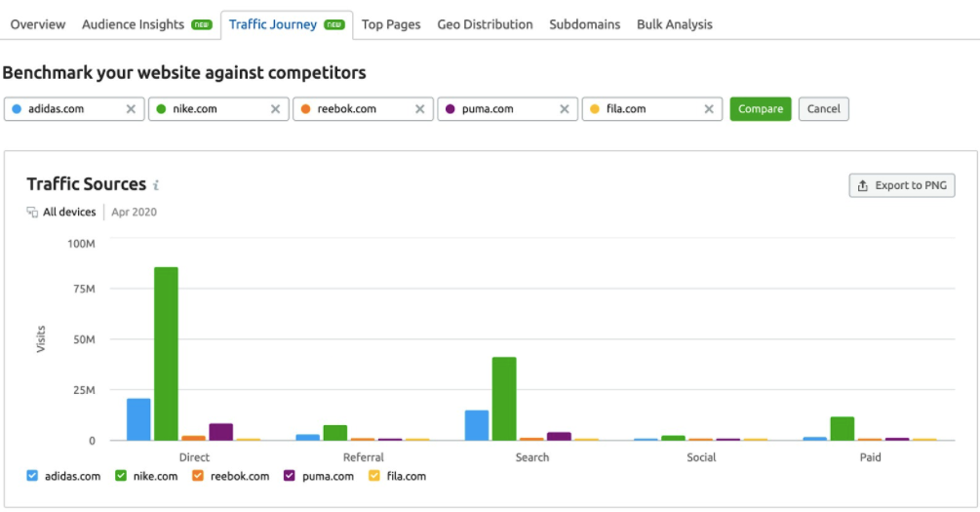The height and width of the screenshot is (512, 980).
Task: Click the Social axis label
Action: point(701,457)
